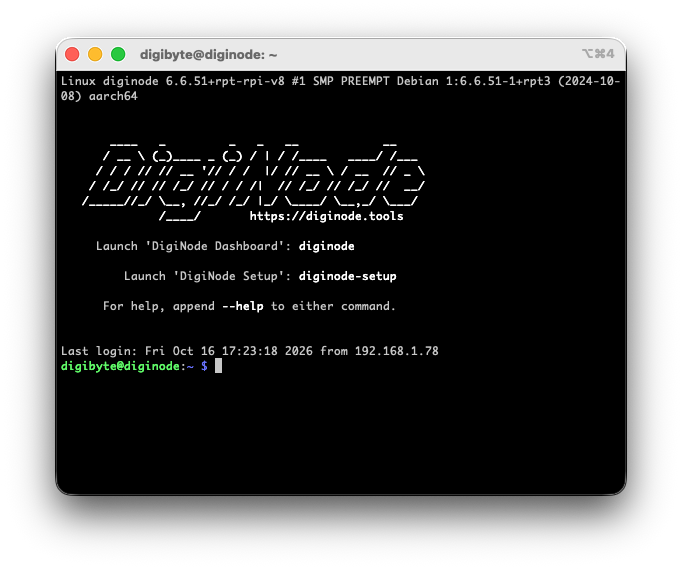Screen dimensions: 682x569
Task: Click the 'Debian 1:6.6.51-1+rpt3' text
Action: (x=474, y=81)
